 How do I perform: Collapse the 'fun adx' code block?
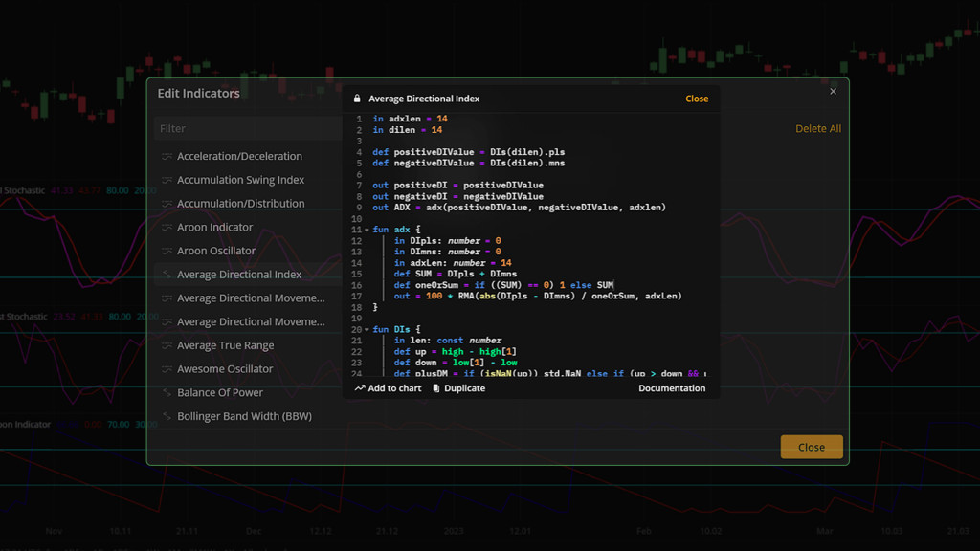[367, 231]
